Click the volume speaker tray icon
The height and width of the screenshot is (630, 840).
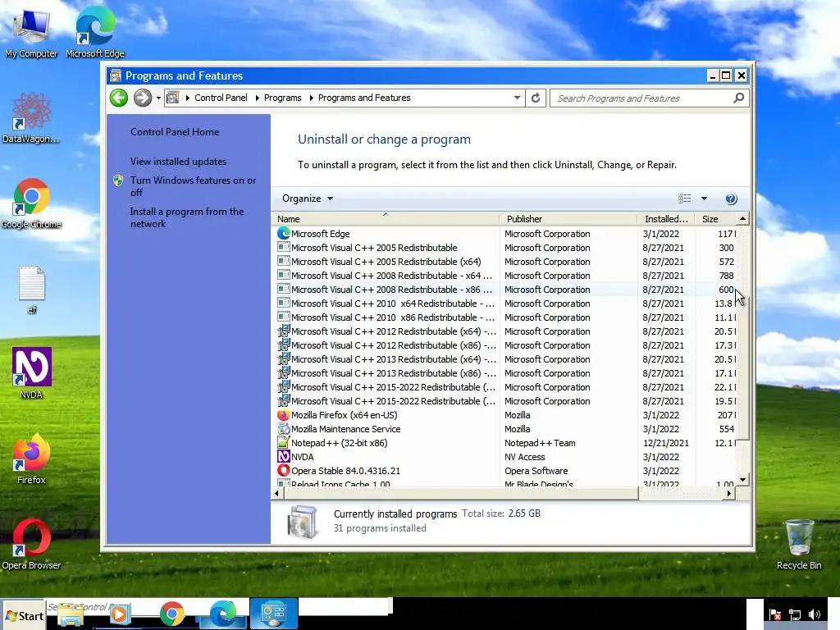point(815,614)
